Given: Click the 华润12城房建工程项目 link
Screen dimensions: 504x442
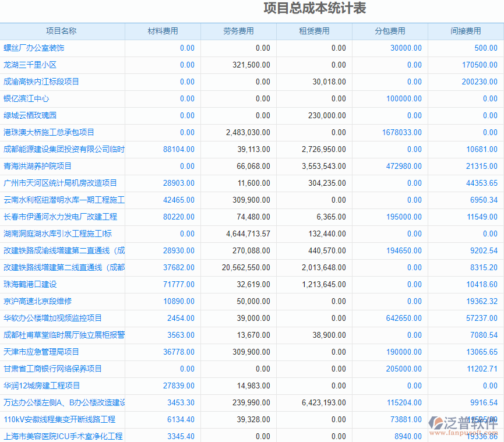Looking at the screenshot, I should coord(42,386).
